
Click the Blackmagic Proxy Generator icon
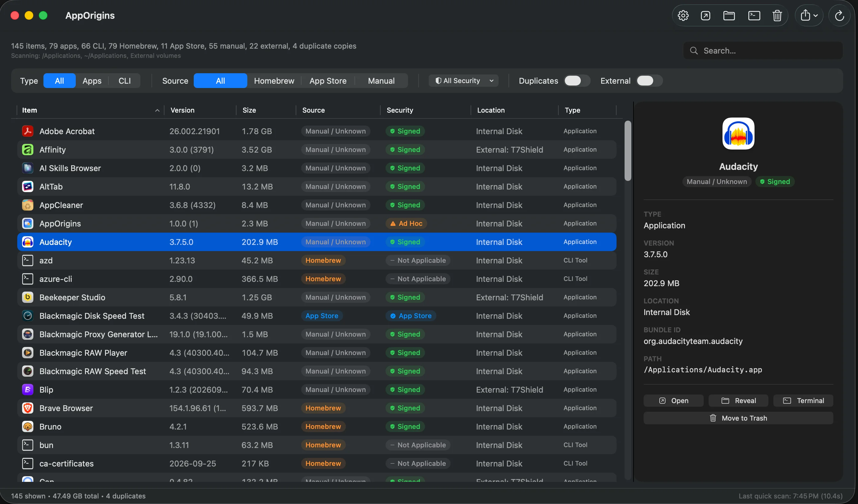[x=28, y=334]
